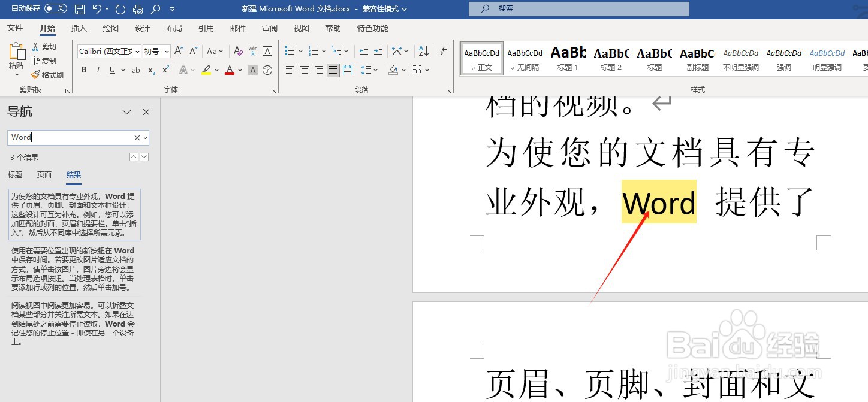Toggle the 自动保存 autosave switch
868x402 pixels.
(56, 9)
